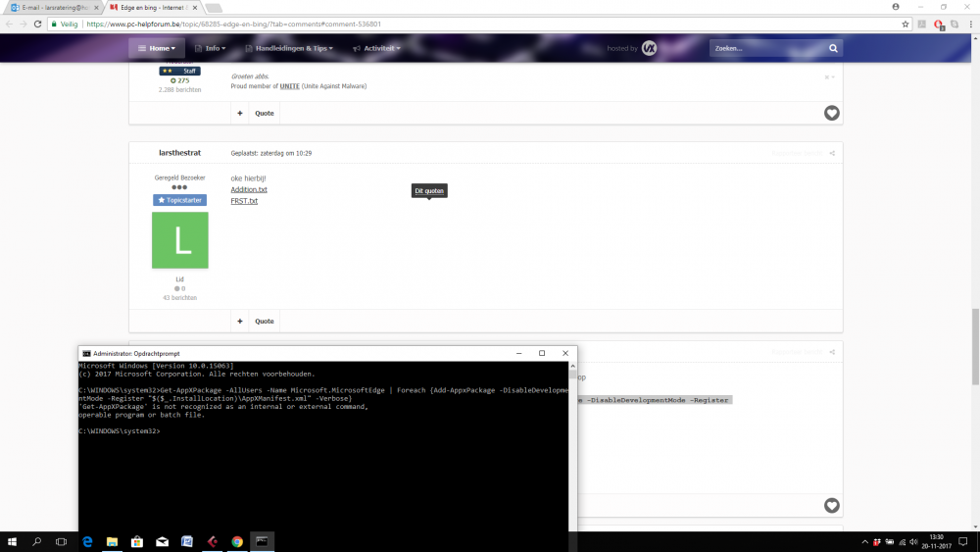
Task: Click the Veilig secure site indicator
Action: tap(65, 24)
